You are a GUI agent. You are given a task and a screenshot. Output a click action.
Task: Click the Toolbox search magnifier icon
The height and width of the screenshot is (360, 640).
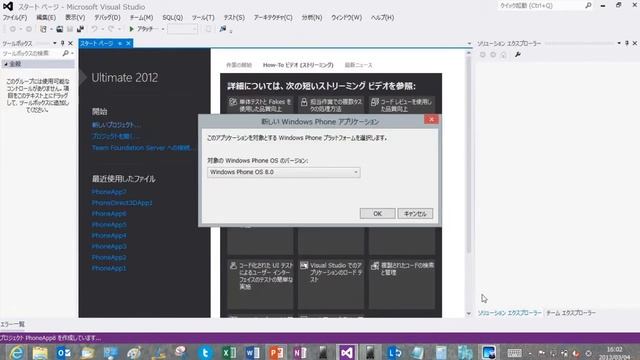[x=65, y=53]
